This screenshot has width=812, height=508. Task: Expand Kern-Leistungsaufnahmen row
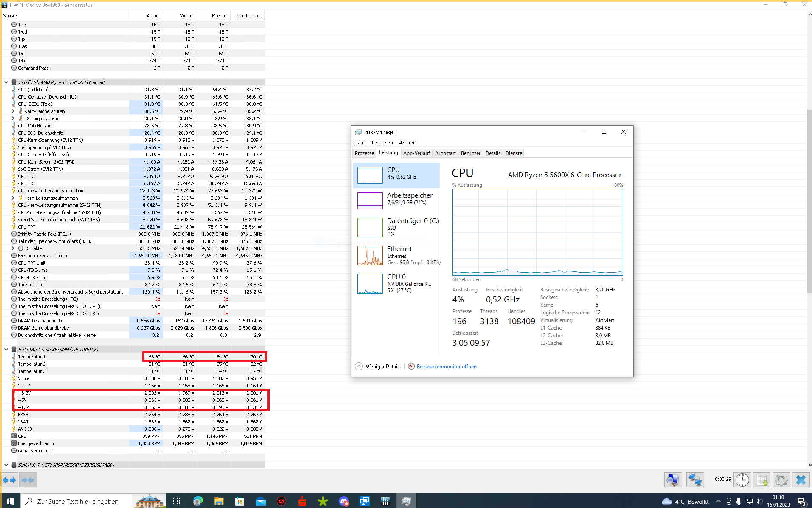13,198
